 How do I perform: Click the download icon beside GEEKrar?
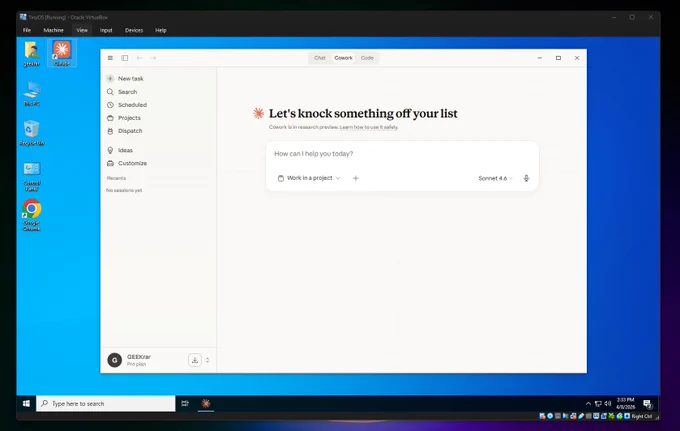point(195,360)
